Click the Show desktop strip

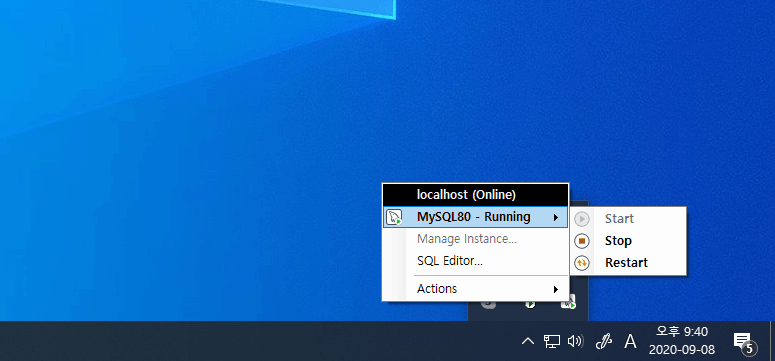click(x=772, y=341)
